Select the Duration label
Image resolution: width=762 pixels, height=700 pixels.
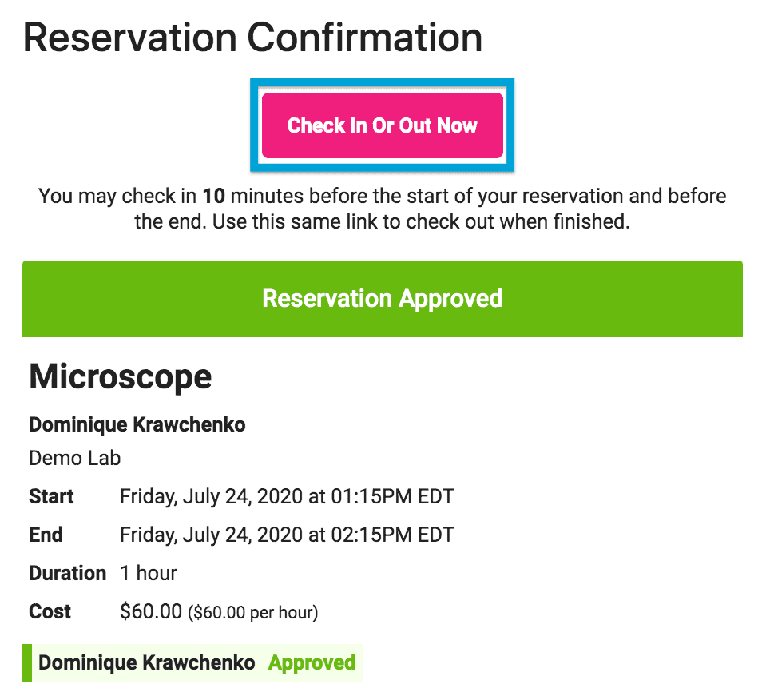tap(67, 572)
